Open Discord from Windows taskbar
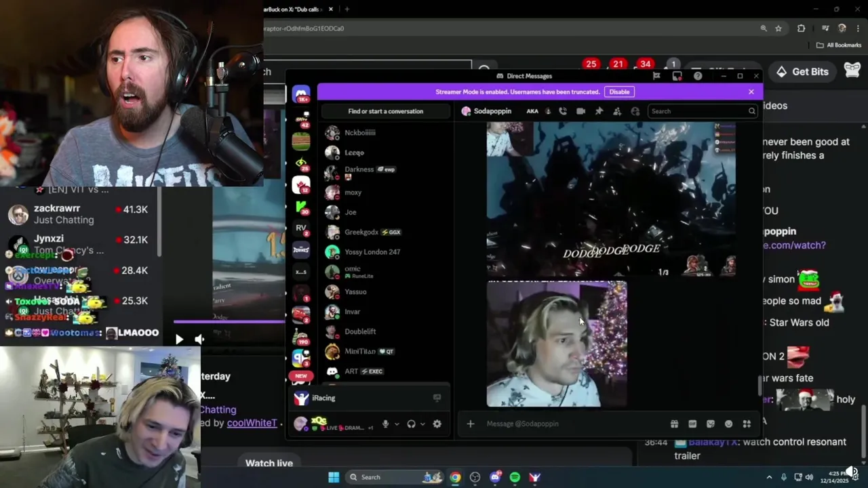The height and width of the screenshot is (488, 868). click(495, 477)
